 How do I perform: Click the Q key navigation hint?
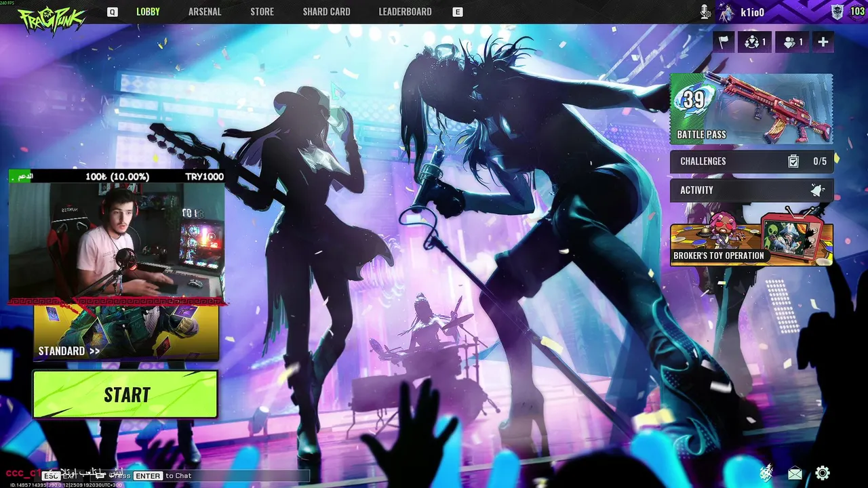pyautogui.click(x=113, y=12)
